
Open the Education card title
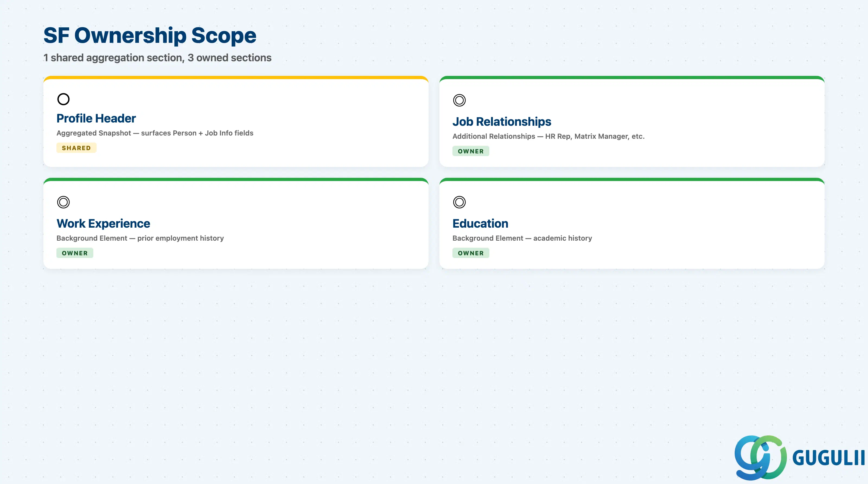click(x=480, y=224)
